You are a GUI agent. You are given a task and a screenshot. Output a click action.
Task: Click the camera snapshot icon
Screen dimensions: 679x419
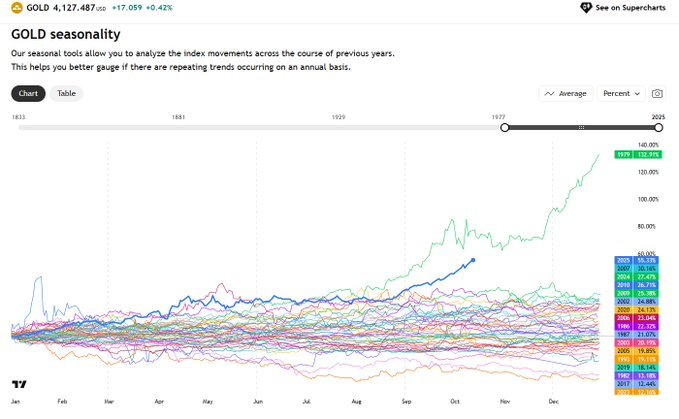coord(657,93)
